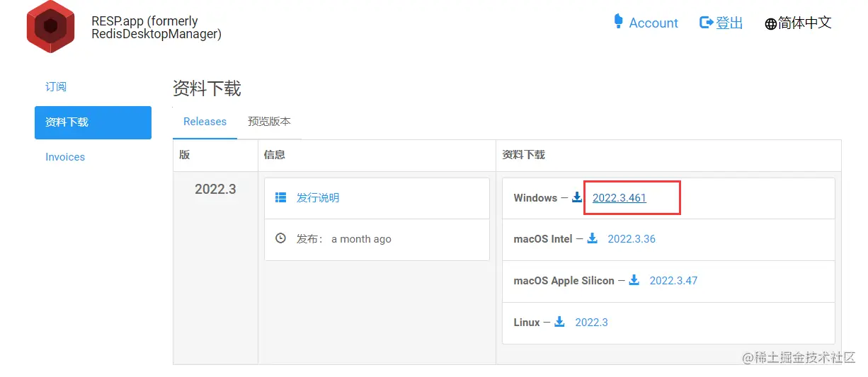868x377 pixels.
Task: Download Windows build 2022.3.461
Action: point(619,198)
